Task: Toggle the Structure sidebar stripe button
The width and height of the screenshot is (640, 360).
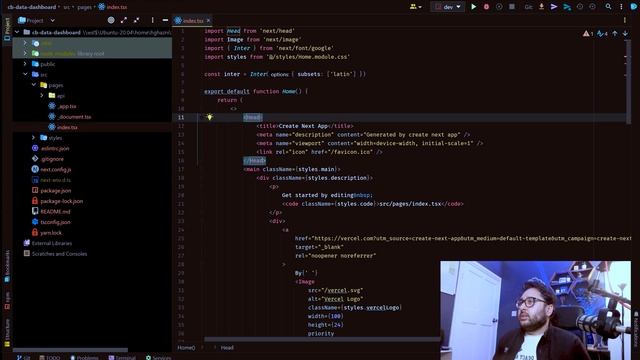Action: pyautogui.click(x=7, y=332)
